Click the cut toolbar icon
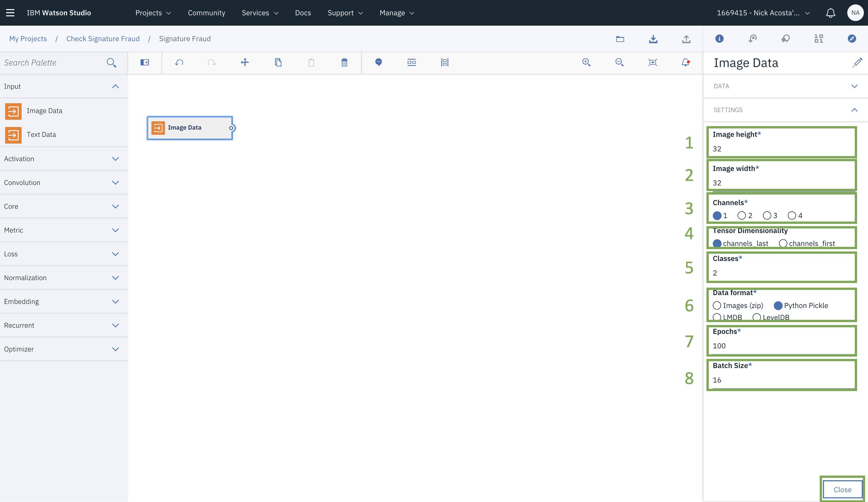 tap(245, 62)
